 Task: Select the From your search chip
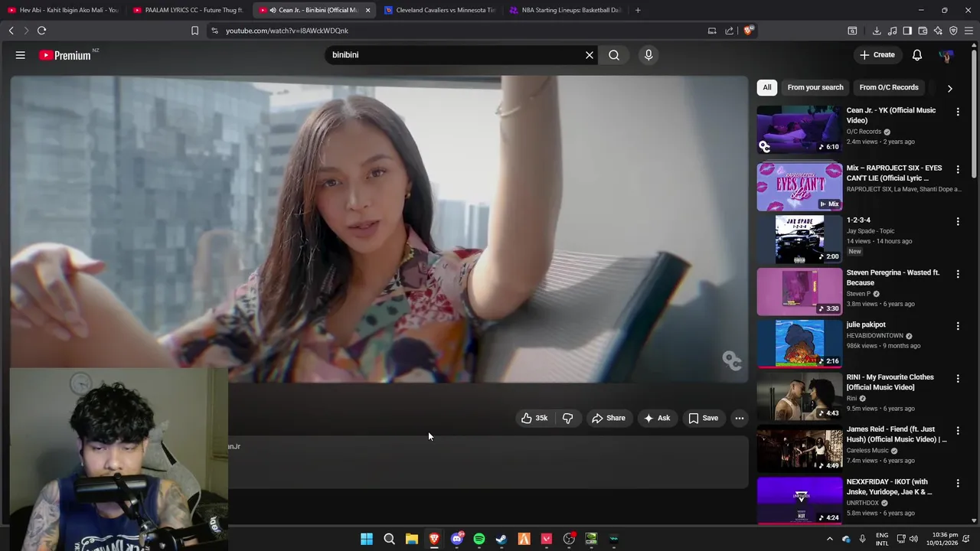click(x=815, y=87)
